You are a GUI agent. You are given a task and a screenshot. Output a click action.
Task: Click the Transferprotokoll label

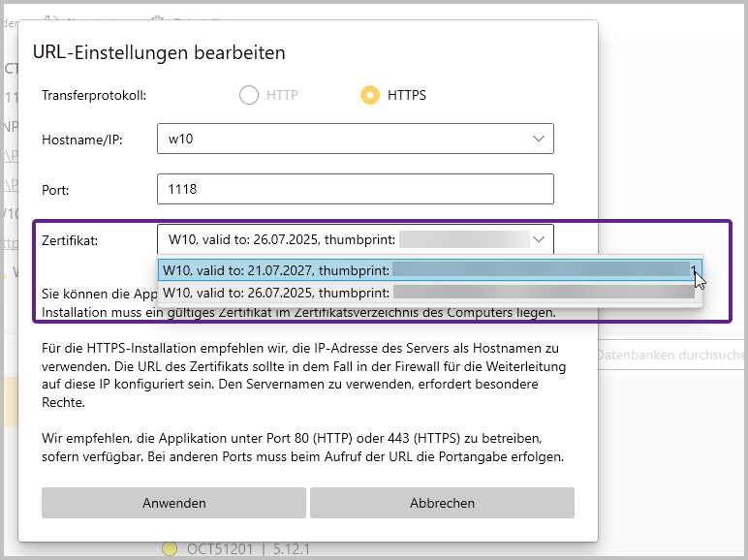93,95
